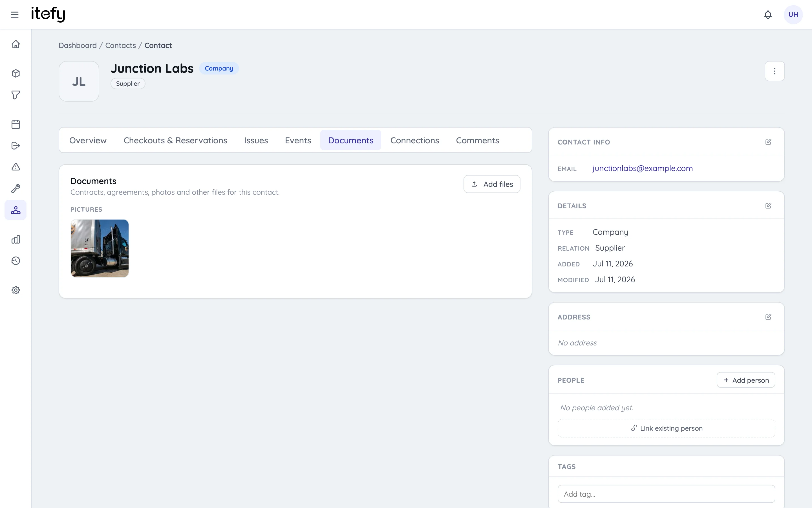
Task: Switch to the Comments tab
Action: 477,140
